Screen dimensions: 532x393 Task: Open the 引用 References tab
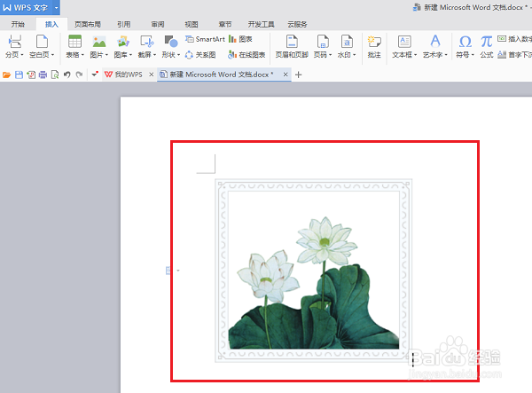point(124,25)
